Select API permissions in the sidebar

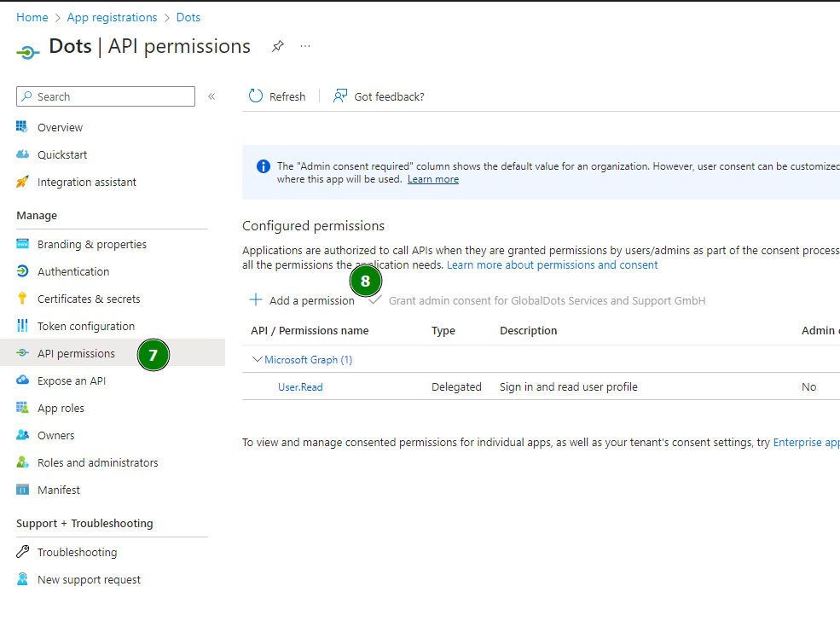[x=76, y=354]
